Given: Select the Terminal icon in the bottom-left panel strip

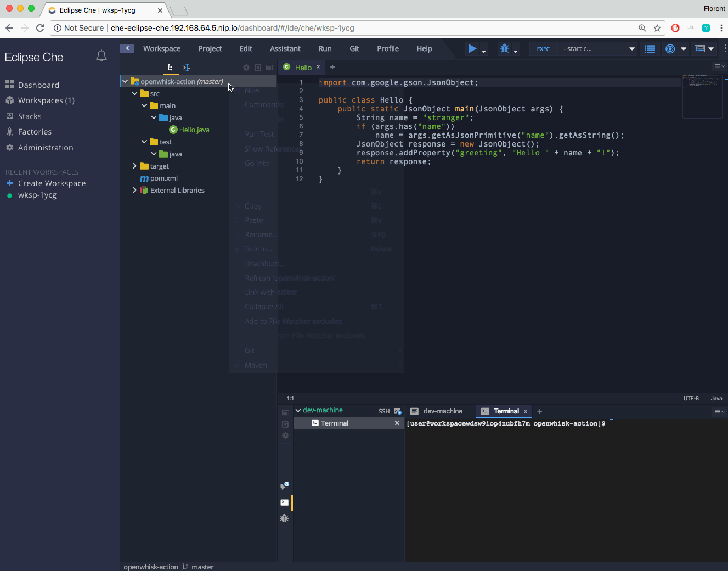Looking at the screenshot, I should tap(285, 502).
